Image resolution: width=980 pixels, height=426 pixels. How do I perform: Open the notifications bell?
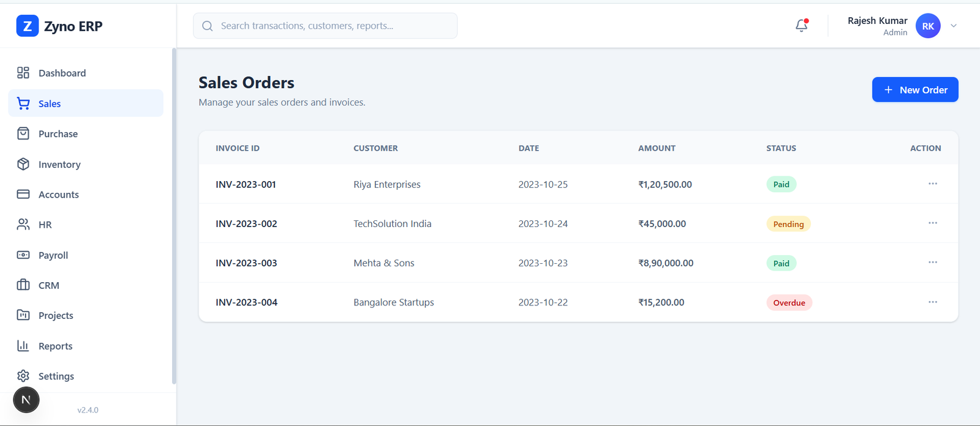(801, 26)
